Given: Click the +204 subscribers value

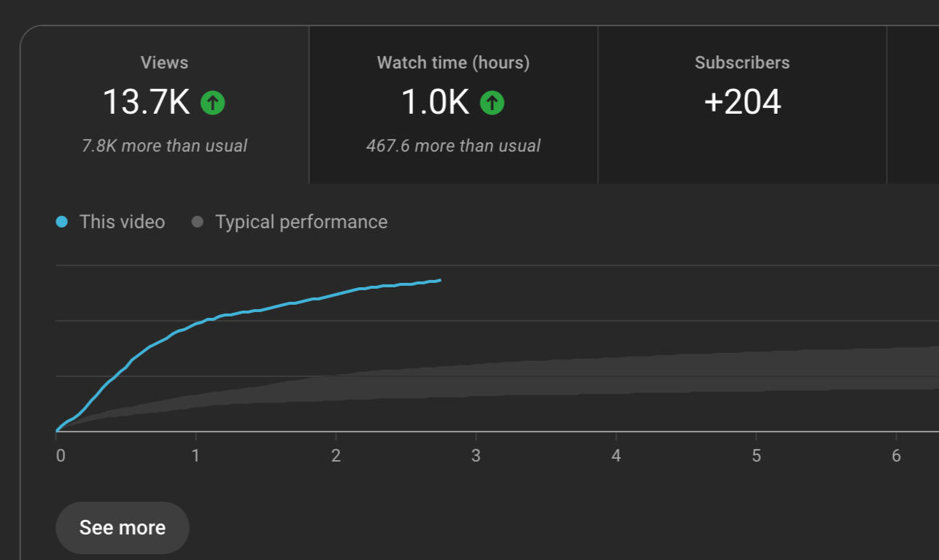Looking at the screenshot, I should [742, 102].
